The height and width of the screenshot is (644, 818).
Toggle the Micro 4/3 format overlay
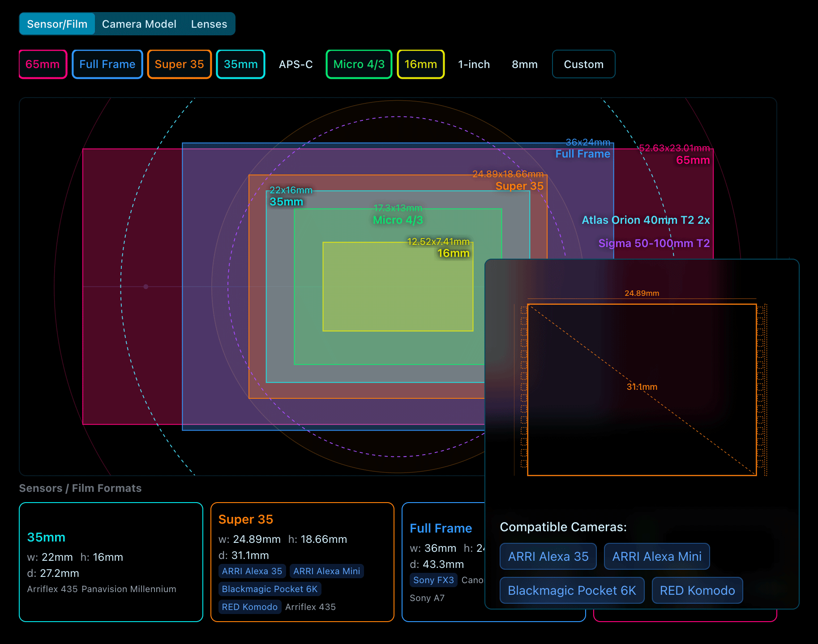coord(359,64)
